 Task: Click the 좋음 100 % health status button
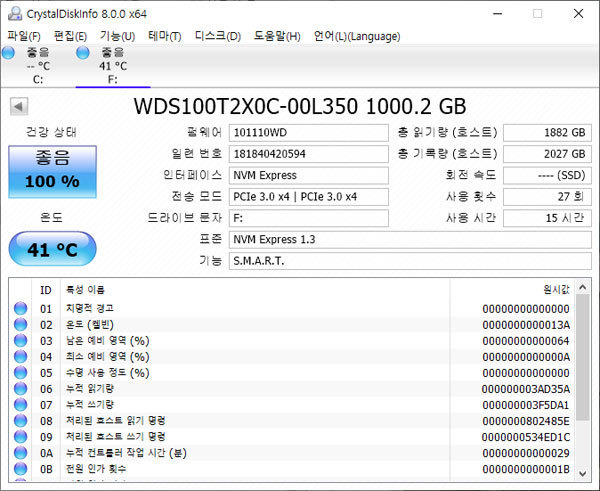52,171
